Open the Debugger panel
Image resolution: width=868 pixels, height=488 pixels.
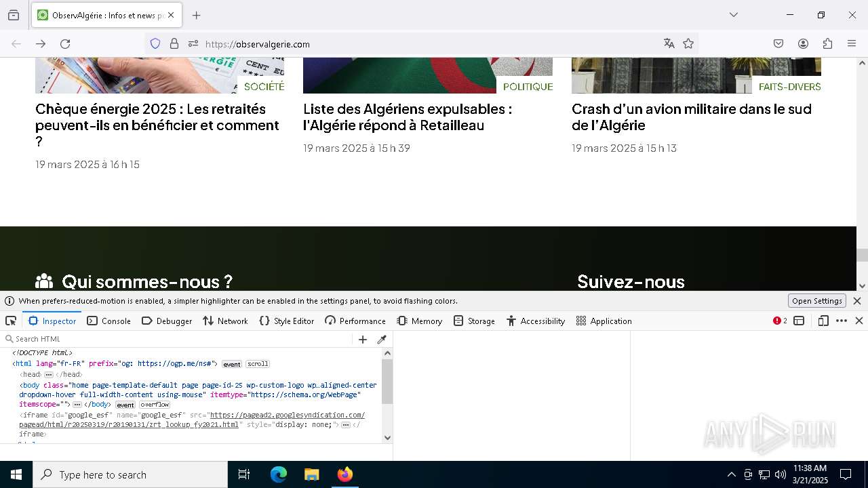pos(167,321)
